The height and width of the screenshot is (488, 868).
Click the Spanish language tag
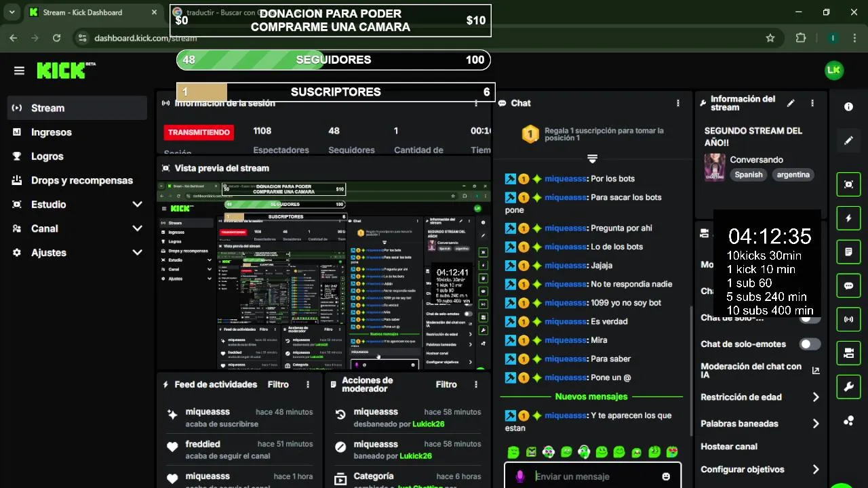point(749,175)
